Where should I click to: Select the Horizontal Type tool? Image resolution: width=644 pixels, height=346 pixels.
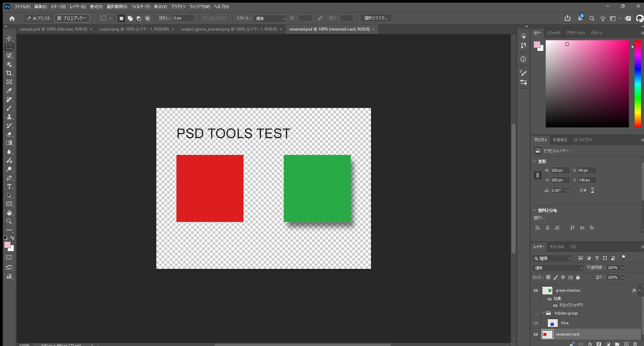coord(9,186)
